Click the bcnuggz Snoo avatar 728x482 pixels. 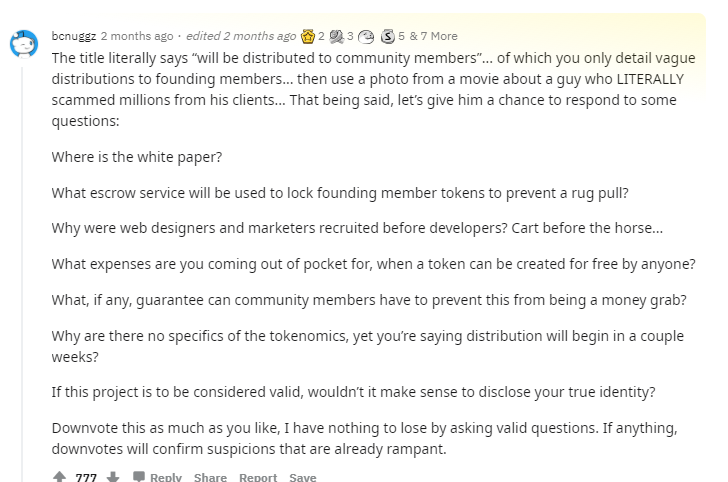click(24, 44)
